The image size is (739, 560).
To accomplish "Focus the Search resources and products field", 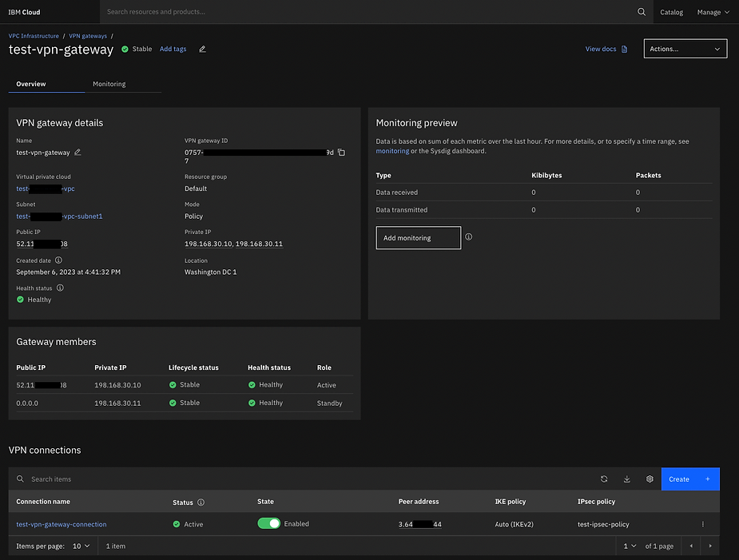I will (368, 12).
